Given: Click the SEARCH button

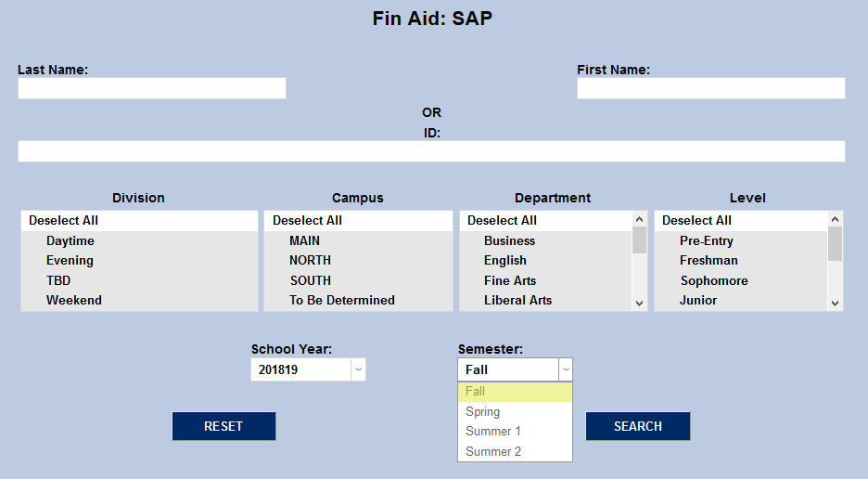Looking at the screenshot, I should coord(638,426).
